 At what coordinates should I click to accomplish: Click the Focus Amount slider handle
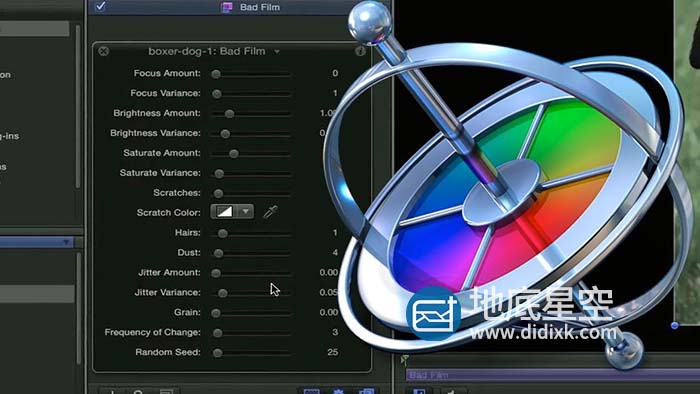tap(216, 74)
